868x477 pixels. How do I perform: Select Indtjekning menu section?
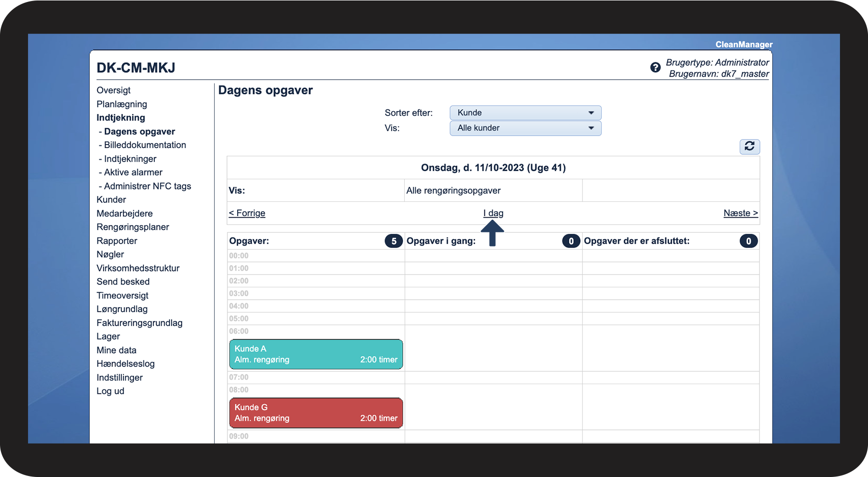(121, 118)
